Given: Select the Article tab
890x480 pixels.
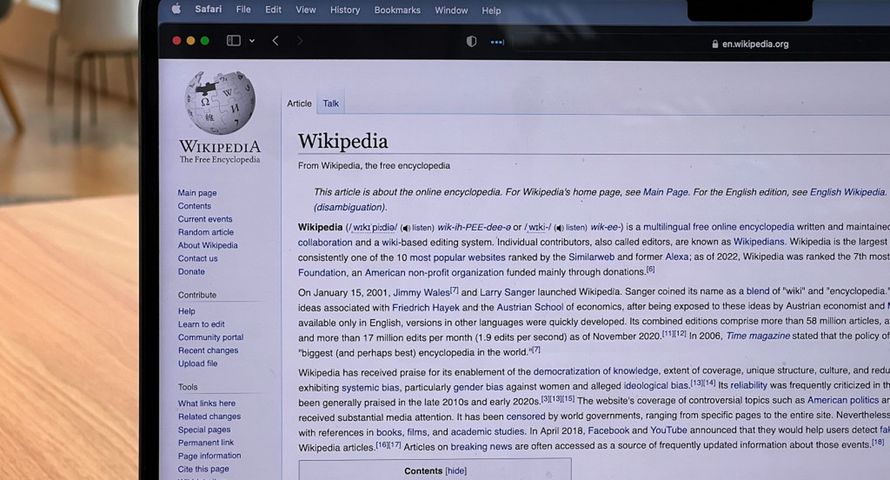Looking at the screenshot, I should (299, 103).
